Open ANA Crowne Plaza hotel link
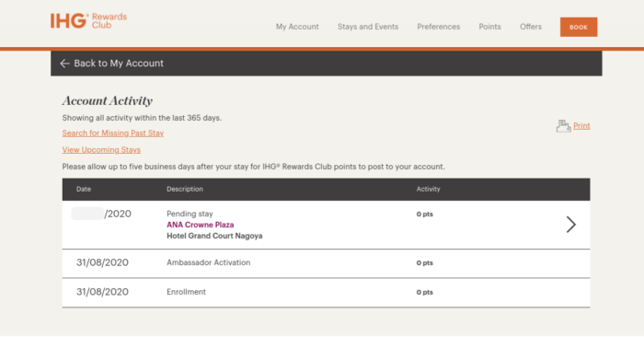Image resolution: width=644 pixels, height=337 pixels. (200, 225)
